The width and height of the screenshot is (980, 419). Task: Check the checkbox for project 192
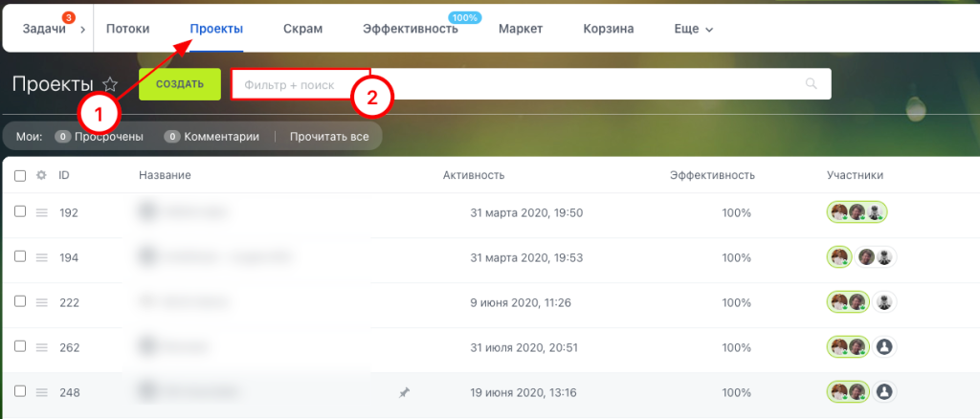click(20, 211)
